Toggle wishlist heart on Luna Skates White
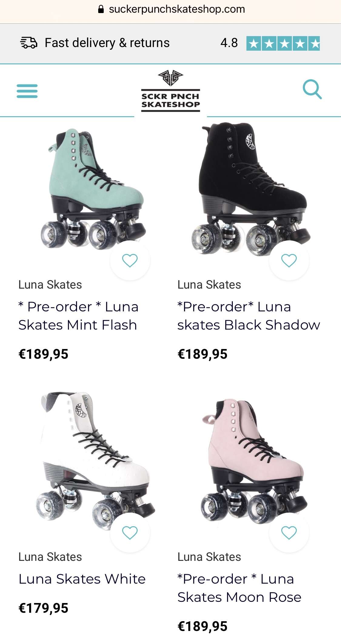 [130, 533]
